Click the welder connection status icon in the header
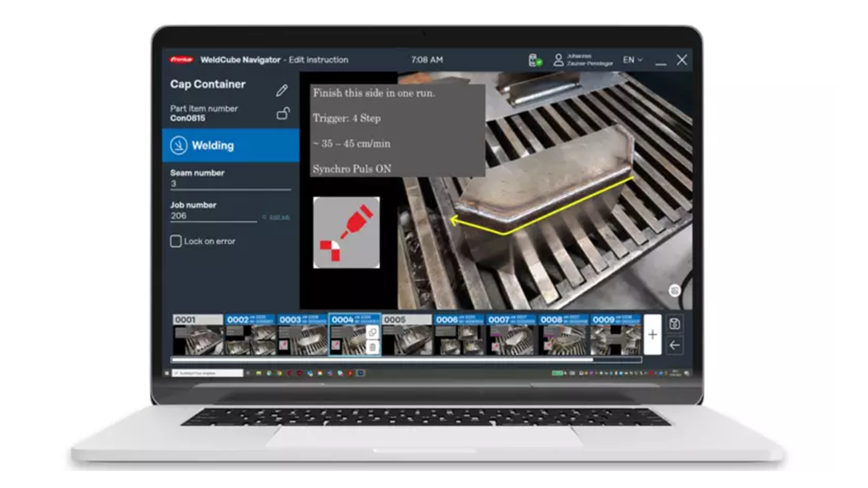This screenshot has width=868, height=488. tap(534, 60)
